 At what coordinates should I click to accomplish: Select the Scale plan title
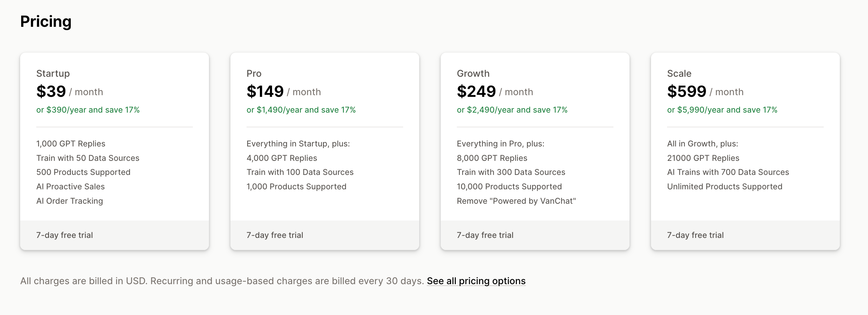(x=679, y=73)
